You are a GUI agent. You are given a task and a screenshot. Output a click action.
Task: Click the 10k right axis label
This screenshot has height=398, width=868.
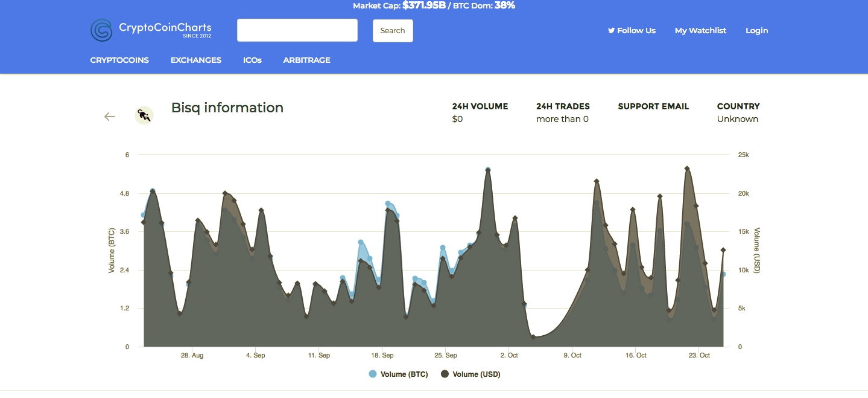(743, 271)
